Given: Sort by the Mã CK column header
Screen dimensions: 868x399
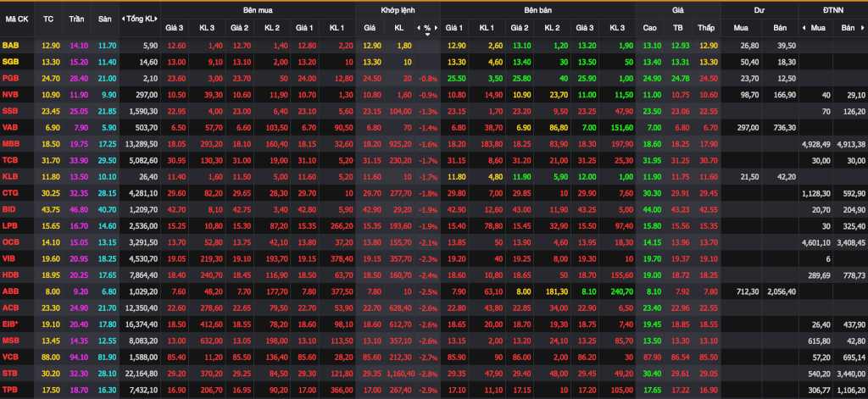Looking at the screenshot, I should pos(17,19).
